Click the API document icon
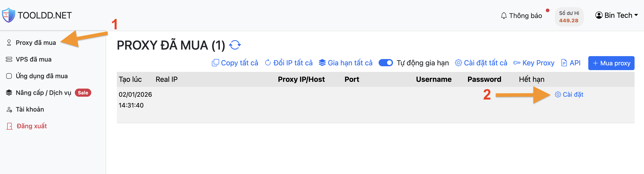 point(564,63)
